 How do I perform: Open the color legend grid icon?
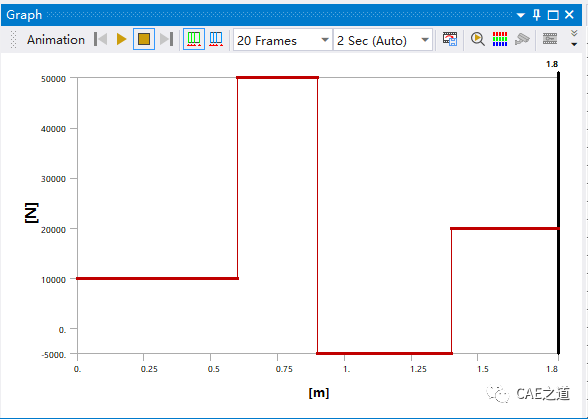tap(500, 39)
